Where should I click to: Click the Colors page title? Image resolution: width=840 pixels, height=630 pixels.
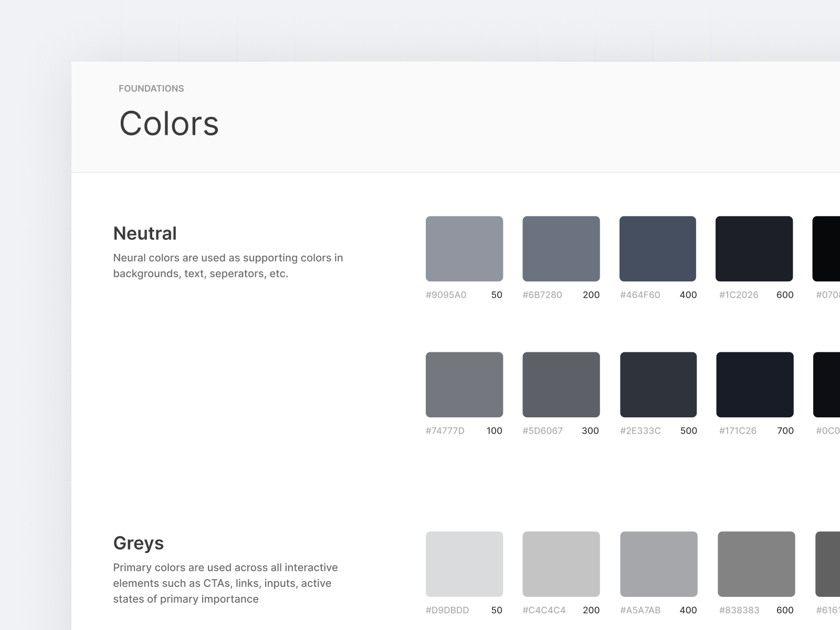click(x=169, y=124)
